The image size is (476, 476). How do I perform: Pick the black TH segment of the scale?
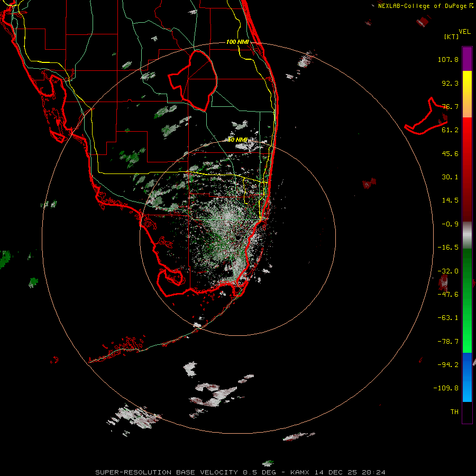point(467,412)
